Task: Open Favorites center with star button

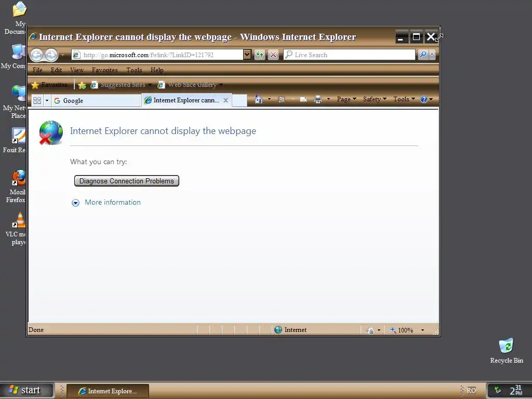Action: pos(49,85)
